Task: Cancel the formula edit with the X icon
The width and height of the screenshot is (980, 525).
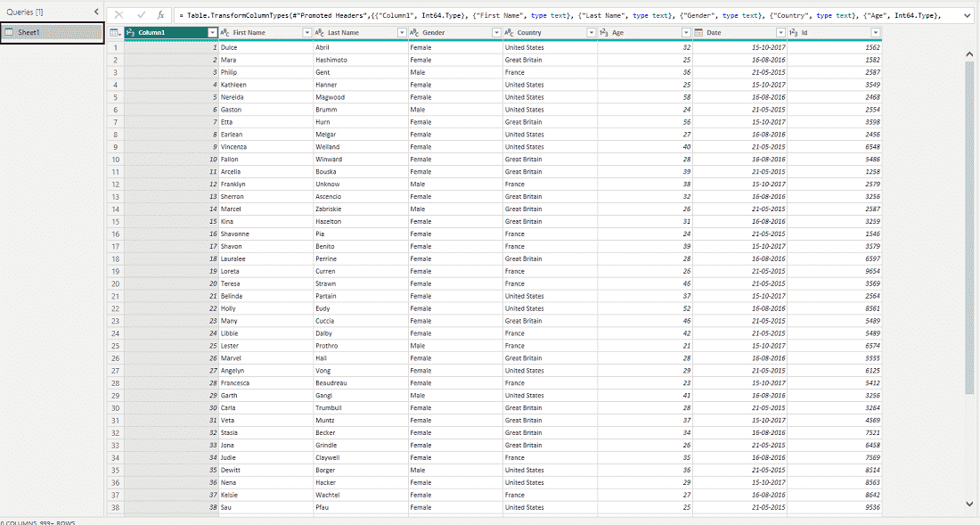Action: [x=118, y=15]
